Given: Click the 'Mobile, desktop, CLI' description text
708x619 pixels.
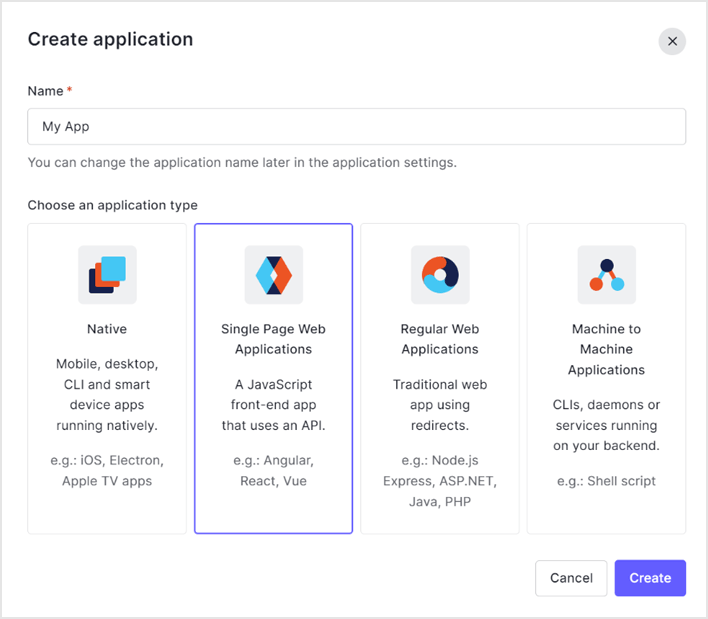Looking at the screenshot, I should (107, 395).
